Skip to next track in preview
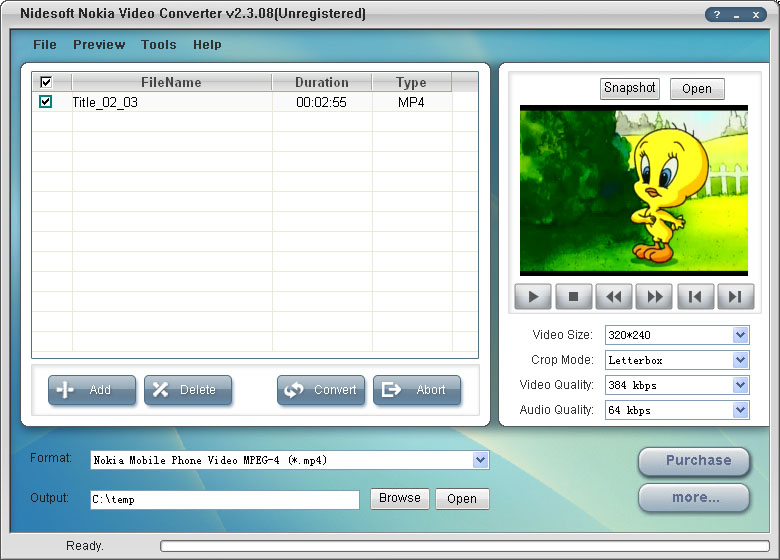The image size is (780, 560). [x=736, y=297]
